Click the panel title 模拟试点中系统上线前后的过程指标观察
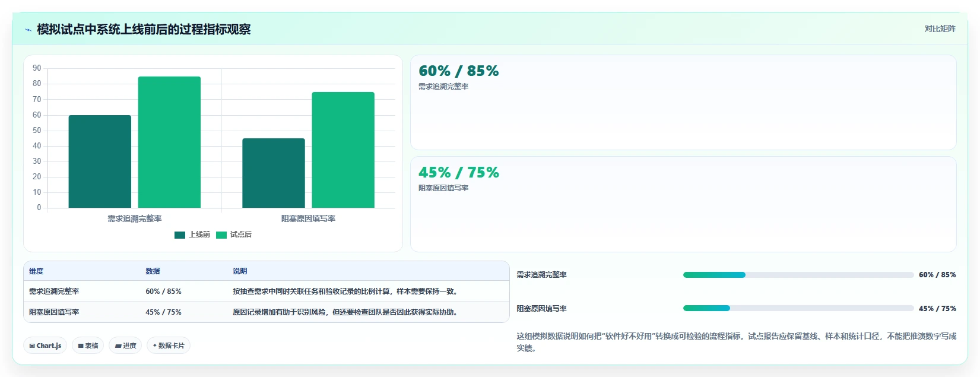 tap(144, 30)
